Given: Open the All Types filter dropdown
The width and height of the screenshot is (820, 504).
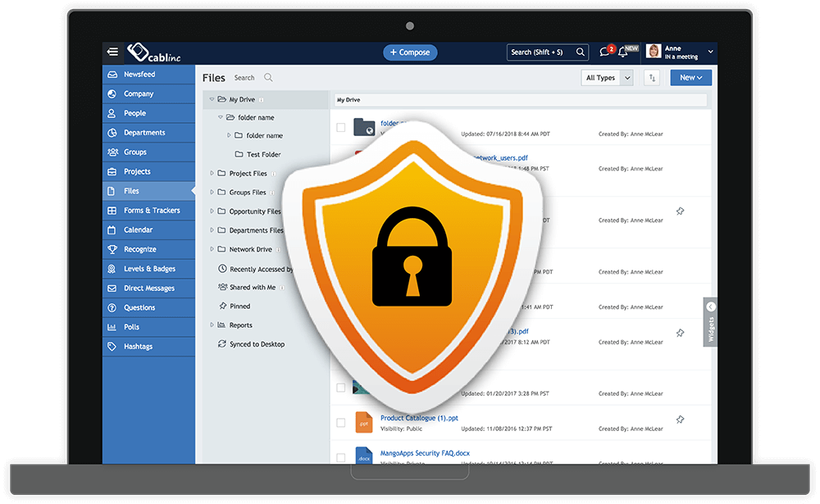Looking at the screenshot, I should (607, 78).
